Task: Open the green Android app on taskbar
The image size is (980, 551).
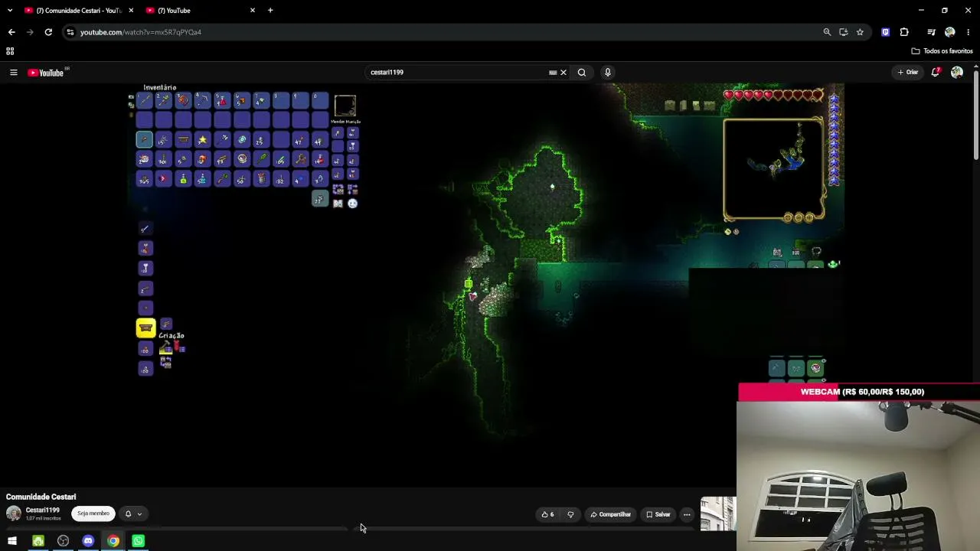Action: [x=38, y=541]
